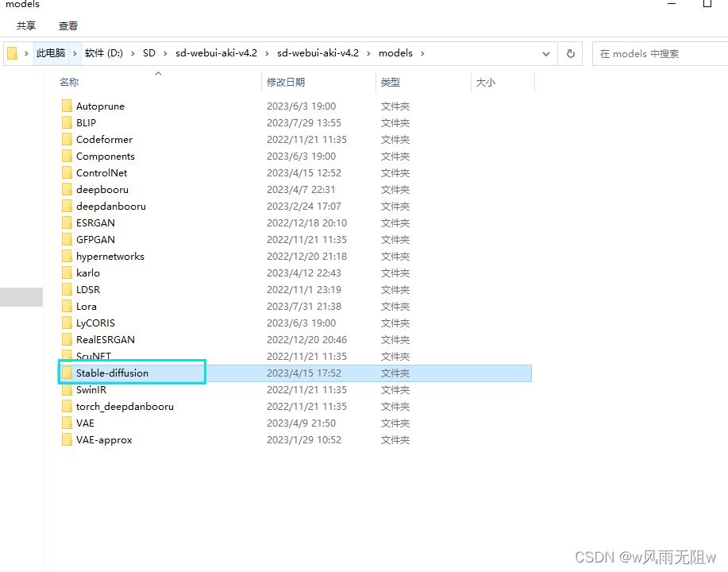Maximize the models explorer window
Screen dimensions: 728x572
pyautogui.click(x=707, y=4)
